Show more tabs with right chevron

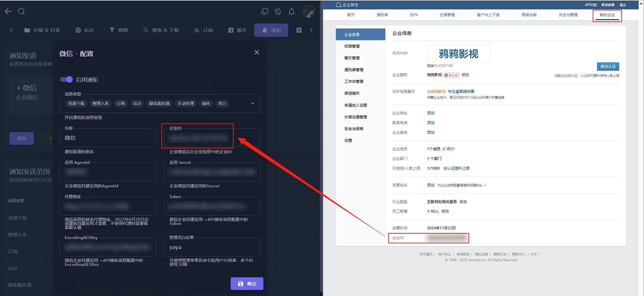click(311, 30)
